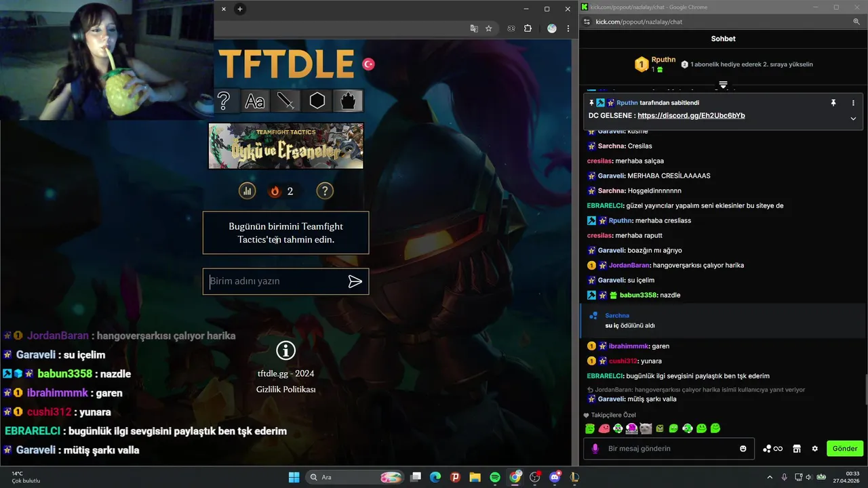Open Spotify from the taskbar

[x=495, y=477]
